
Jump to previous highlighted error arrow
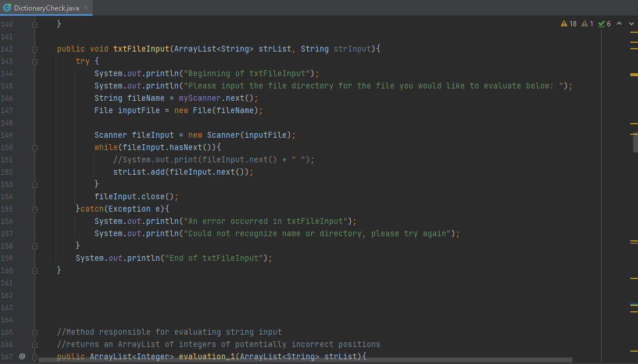(x=619, y=24)
